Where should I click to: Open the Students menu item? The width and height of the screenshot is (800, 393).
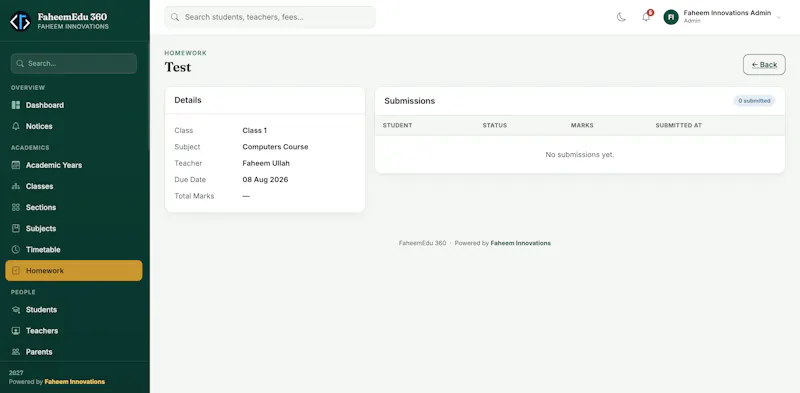[x=74, y=310]
